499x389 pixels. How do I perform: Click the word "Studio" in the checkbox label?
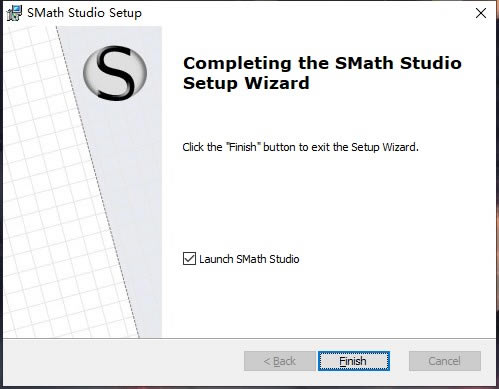tap(284, 259)
